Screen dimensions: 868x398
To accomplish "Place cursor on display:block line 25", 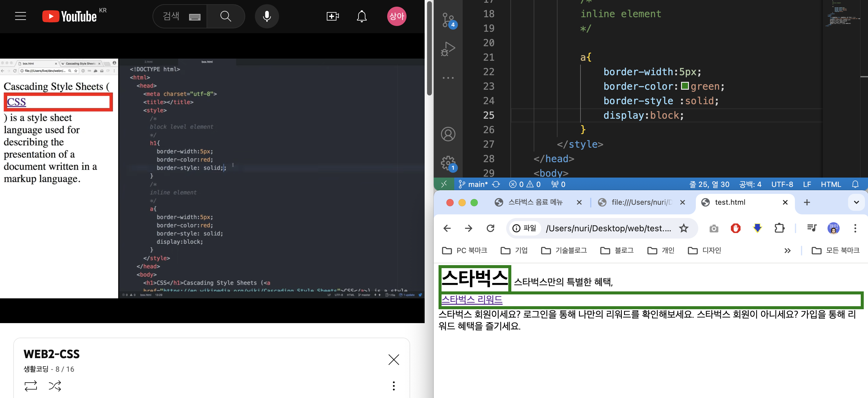I will pos(644,115).
